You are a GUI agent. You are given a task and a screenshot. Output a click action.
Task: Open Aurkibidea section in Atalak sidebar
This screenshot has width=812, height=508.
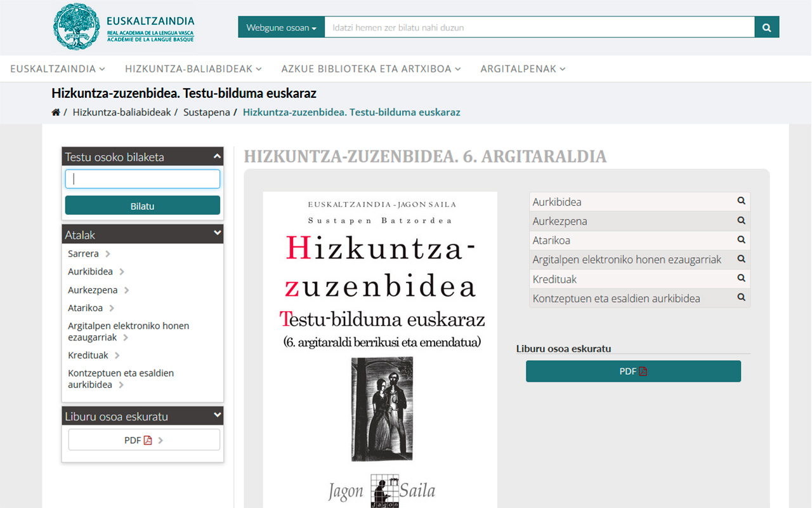click(x=90, y=271)
